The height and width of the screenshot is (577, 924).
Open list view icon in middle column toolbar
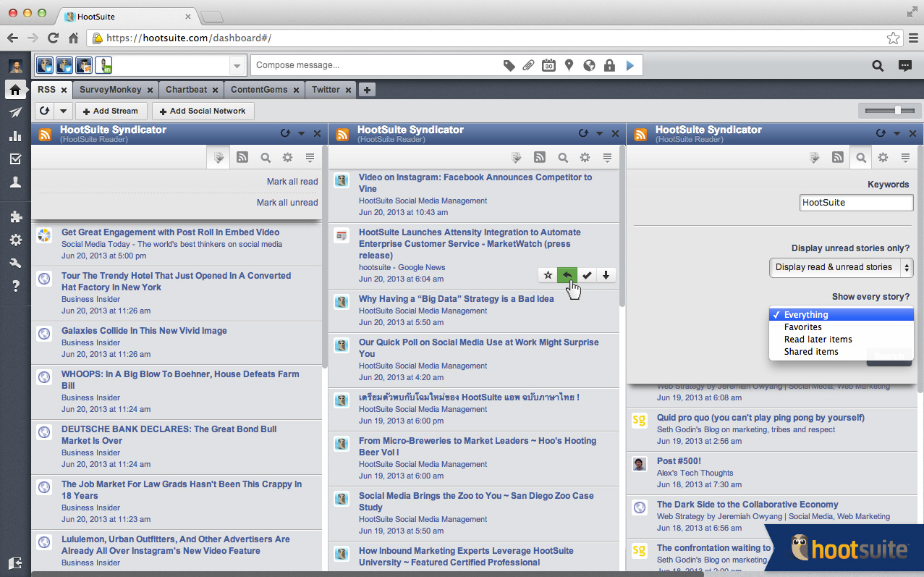607,157
